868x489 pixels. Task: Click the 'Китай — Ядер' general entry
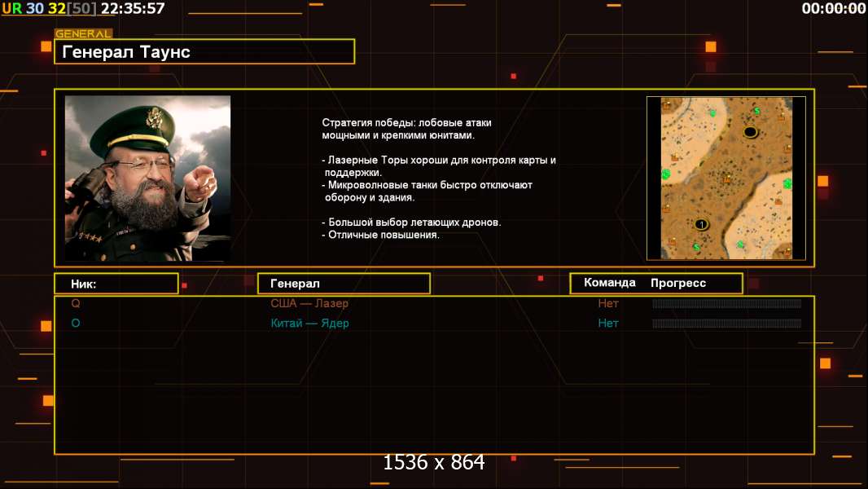[x=309, y=324]
